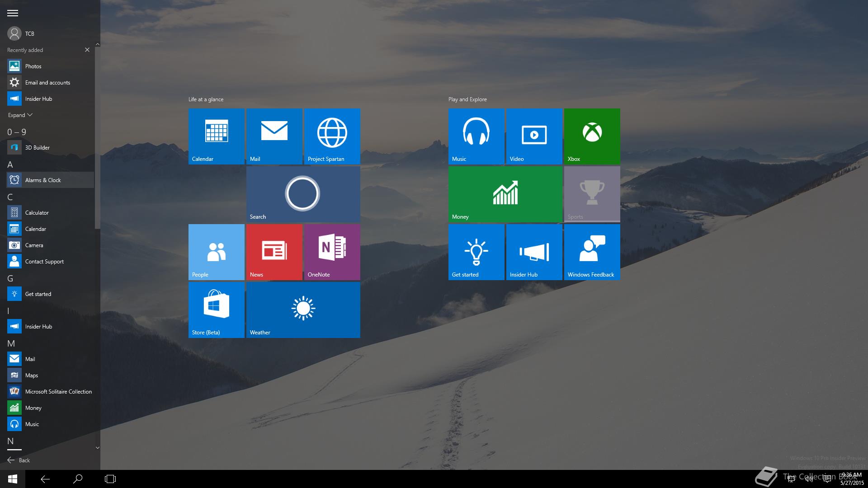This screenshot has height=488, width=868.
Task: Click the letter A section header
Action: (x=10, y=164)
